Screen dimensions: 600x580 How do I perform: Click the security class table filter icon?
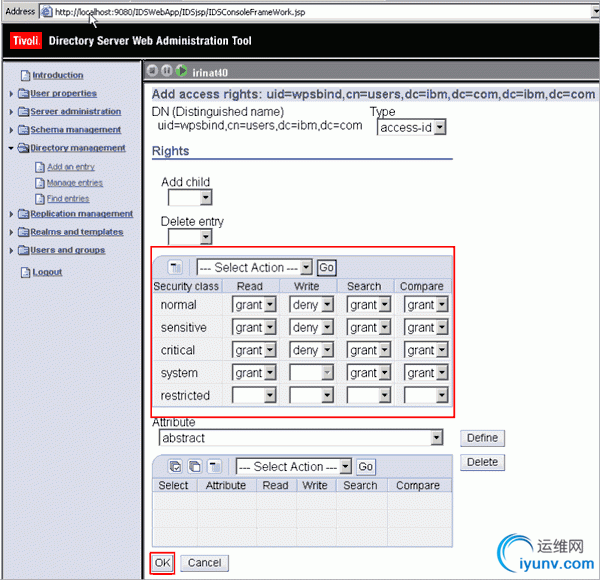point(175,267)
